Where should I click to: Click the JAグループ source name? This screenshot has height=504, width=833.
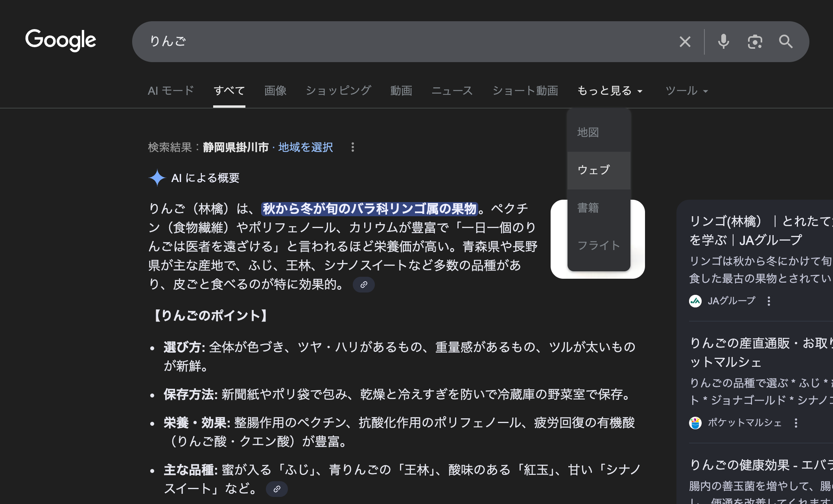tap(732, 301)
